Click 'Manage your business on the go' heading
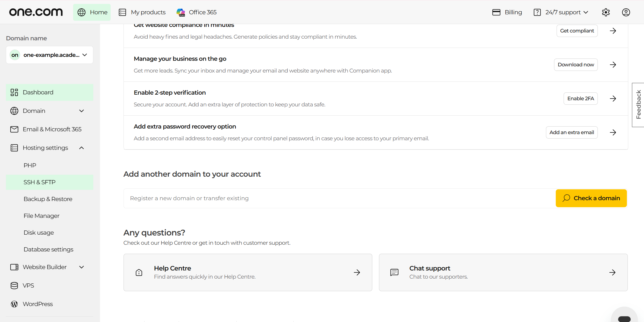Image resolution: width=644 pixels, height=322 pixels. (x=180, y=59)
